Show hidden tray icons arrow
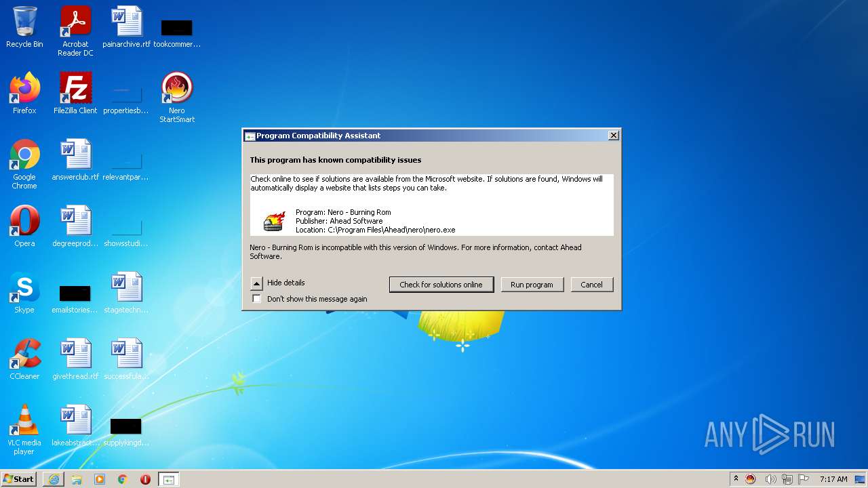868x488 pixels. (735, 479)
